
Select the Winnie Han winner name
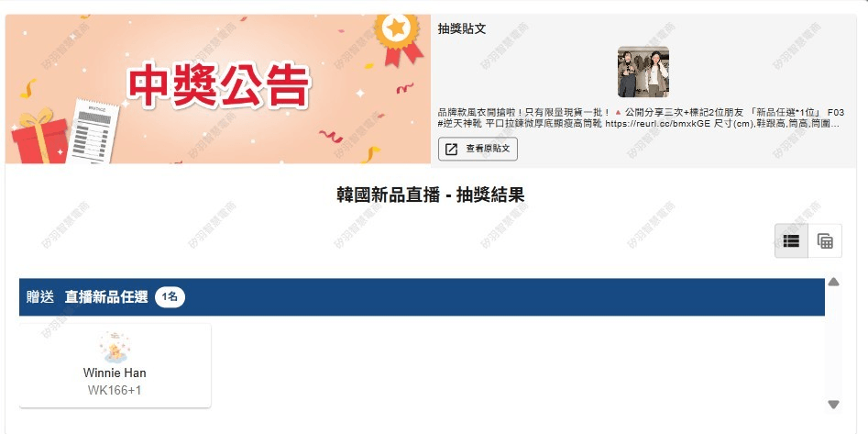115,373
